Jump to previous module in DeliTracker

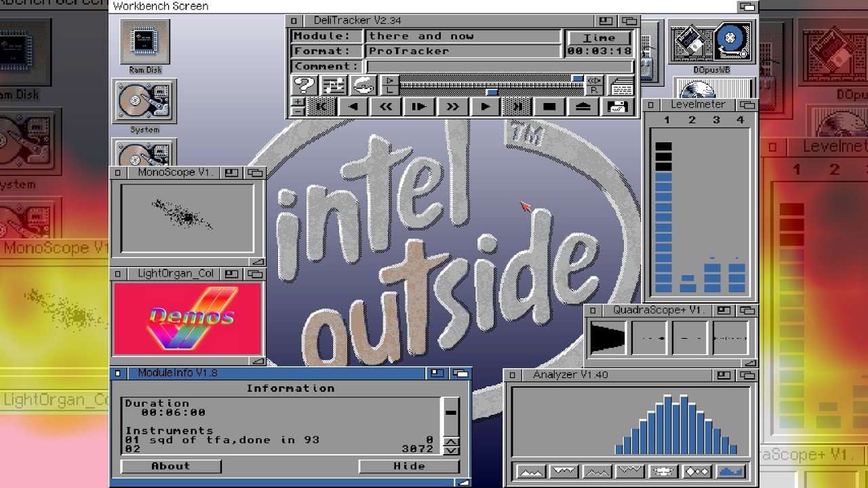(x=321, y=106)
